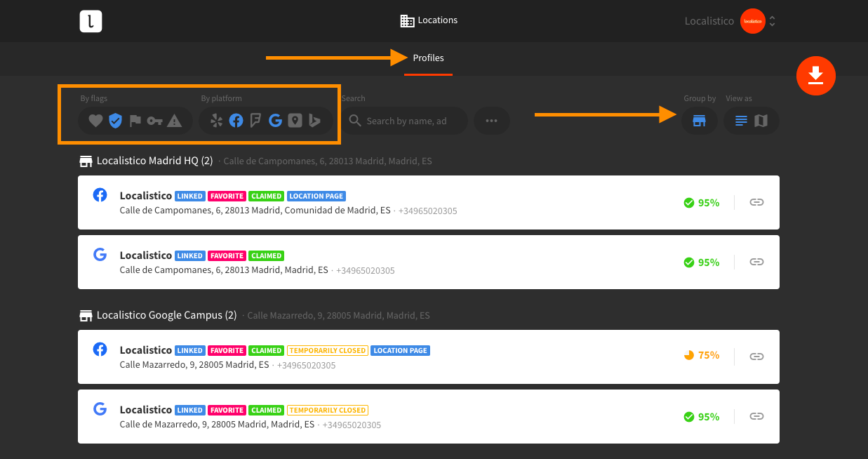Toggle the key icon flag filter
Viewport: 868px width, 459px height.
click(x=155, y=121)
